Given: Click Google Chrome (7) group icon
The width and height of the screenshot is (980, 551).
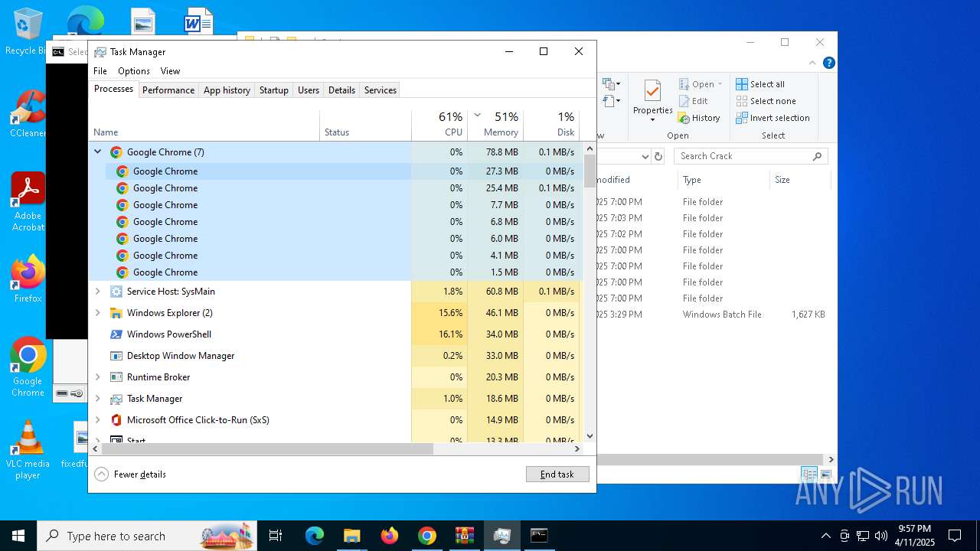Looking at the screenshot, I should [x=116, y=152].
